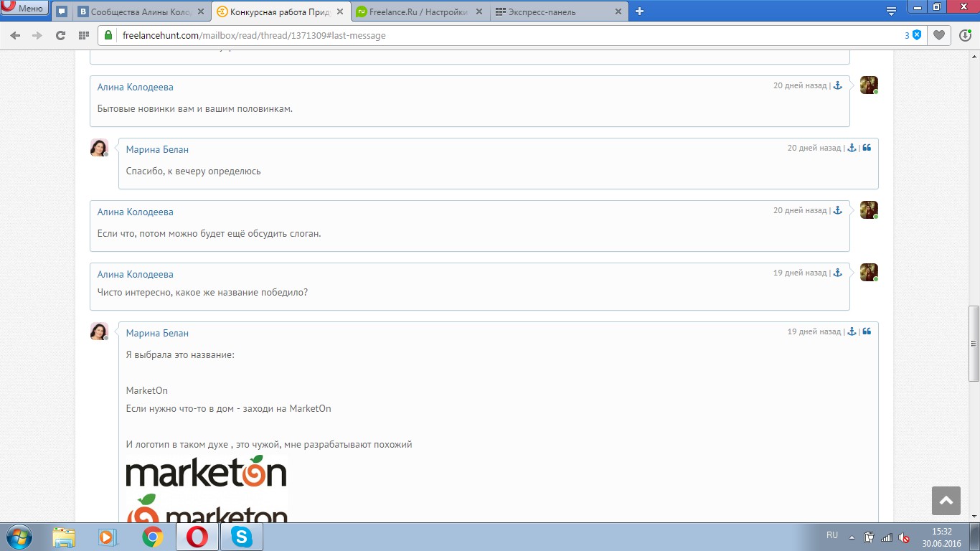Open Алина's avatar beside Бытовые новинки message
The height and width of the screenshot is (551, 980).
869,85
